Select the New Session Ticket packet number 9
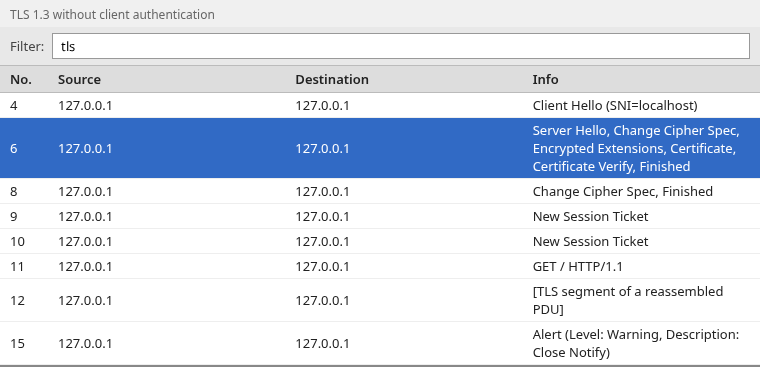 click(380, 216)
